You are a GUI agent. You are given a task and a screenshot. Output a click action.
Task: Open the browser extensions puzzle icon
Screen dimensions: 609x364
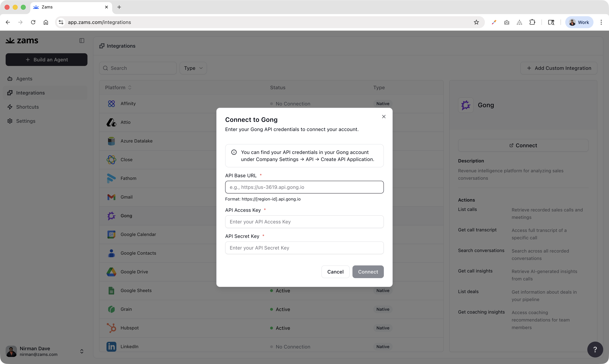532,22
